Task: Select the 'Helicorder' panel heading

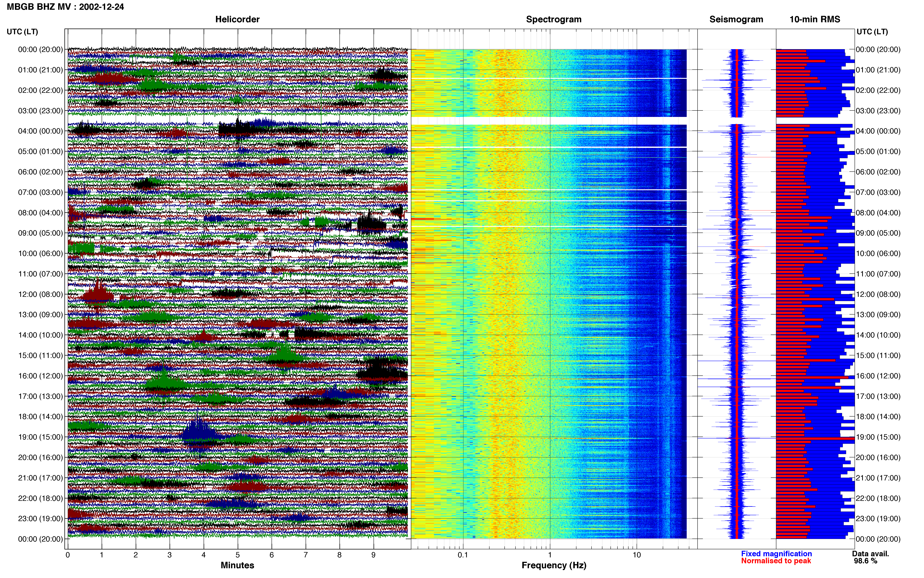Action: point(237,19)
